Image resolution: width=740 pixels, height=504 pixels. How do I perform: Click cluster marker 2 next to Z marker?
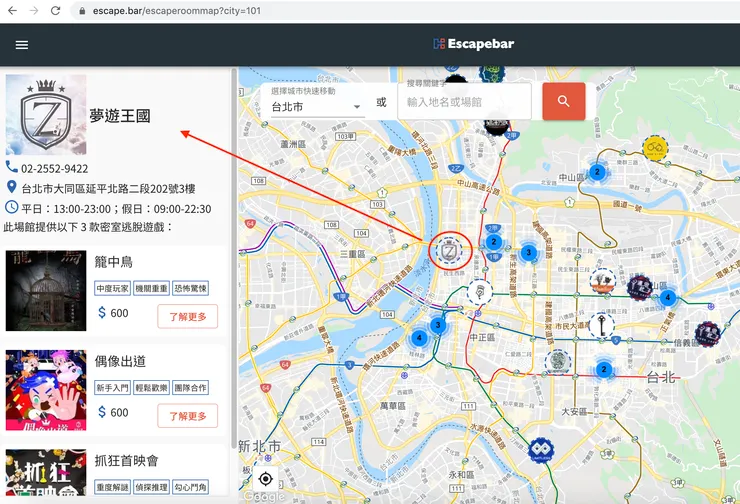coord(494,242)
